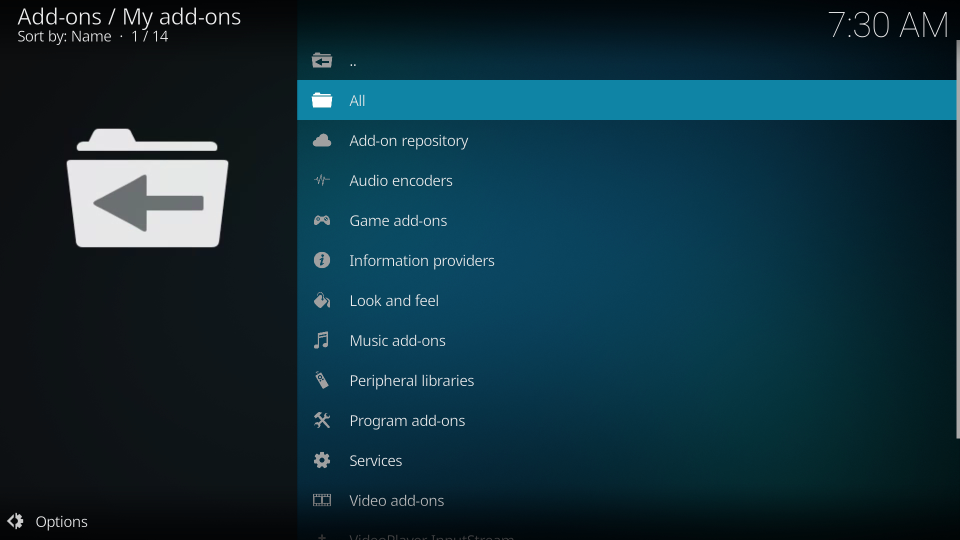Select the Audio encoders category
This screenshot has height=540, width=960.
tap(400, 181)
